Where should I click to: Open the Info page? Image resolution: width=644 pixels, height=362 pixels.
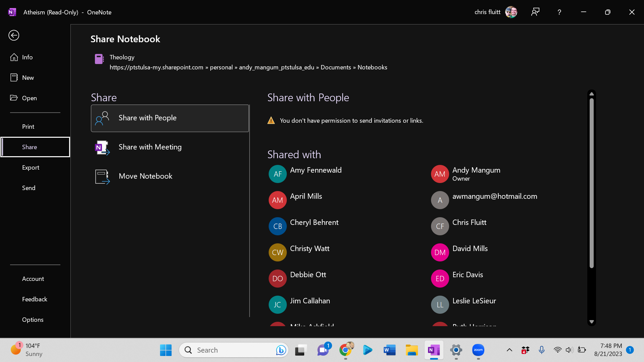click(x=27, y=57)
